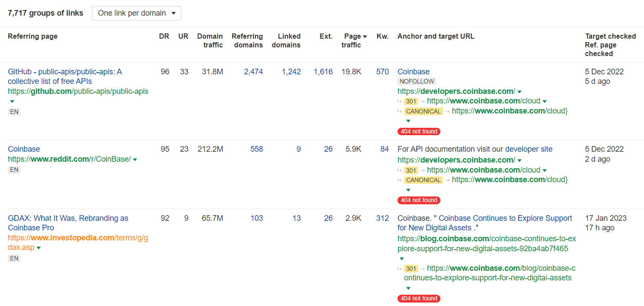Open 570 keywords value for GitHub
Screen dimensions: 644x306
[x=382, y=72]
